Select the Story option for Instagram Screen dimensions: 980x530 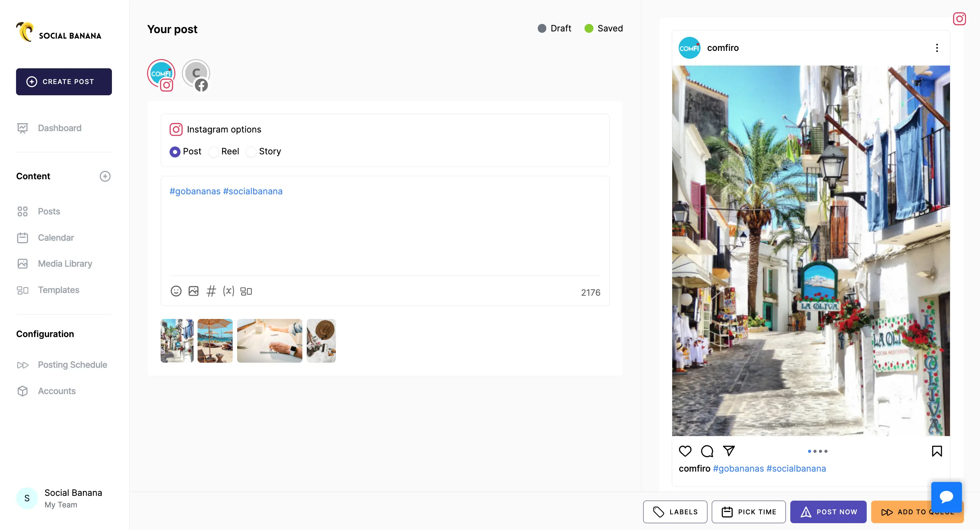point(251,152)
